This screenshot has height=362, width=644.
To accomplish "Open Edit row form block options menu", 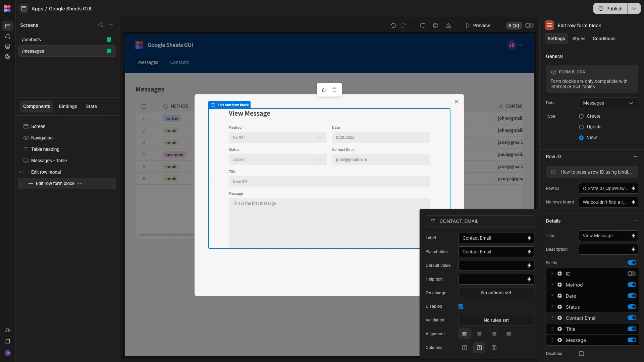I will (x=80, y=183).
